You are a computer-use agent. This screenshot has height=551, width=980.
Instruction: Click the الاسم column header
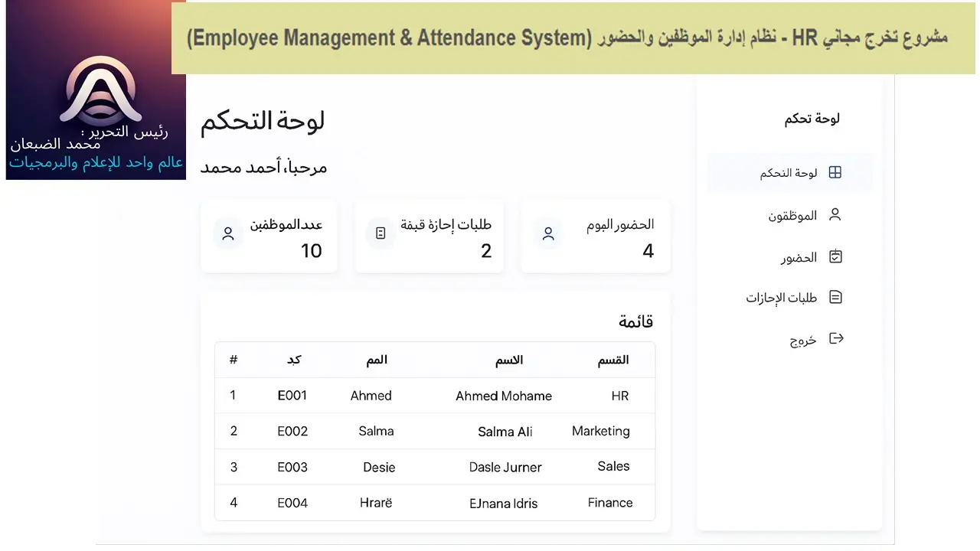pyautogui.click(x=508, y=360)
